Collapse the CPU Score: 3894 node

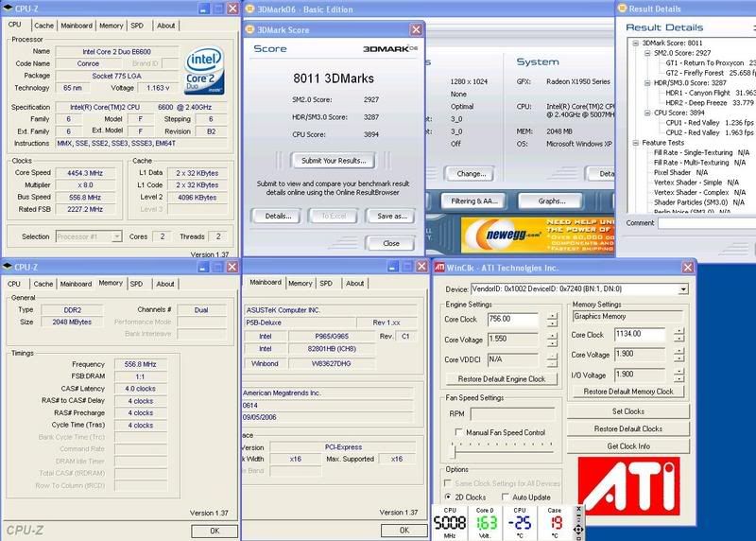(647, 113)
